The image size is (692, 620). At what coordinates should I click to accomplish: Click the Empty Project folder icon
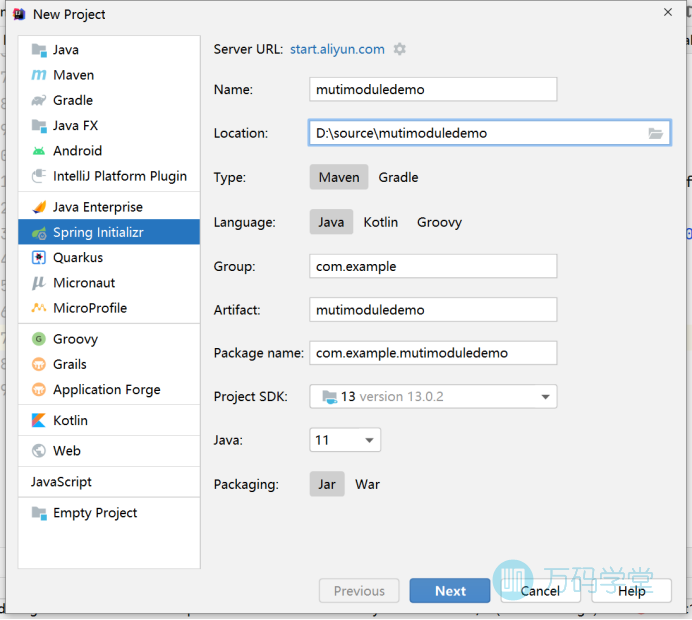pyautogui.click(x=39, y=513)
